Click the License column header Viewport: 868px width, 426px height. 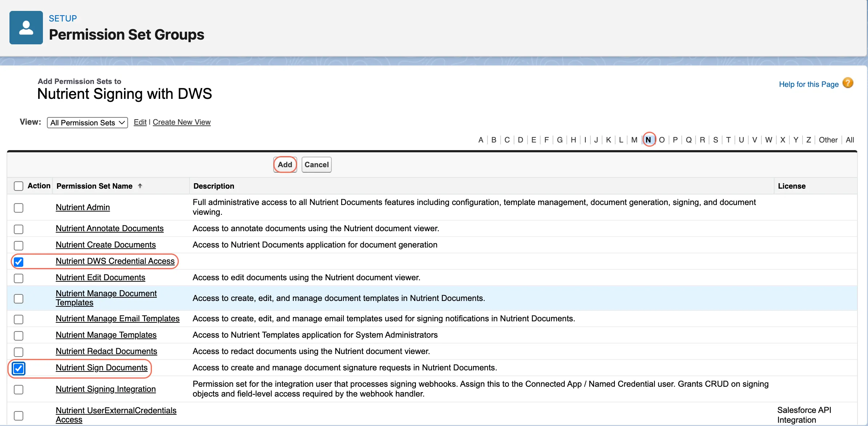tap(792, 186)
